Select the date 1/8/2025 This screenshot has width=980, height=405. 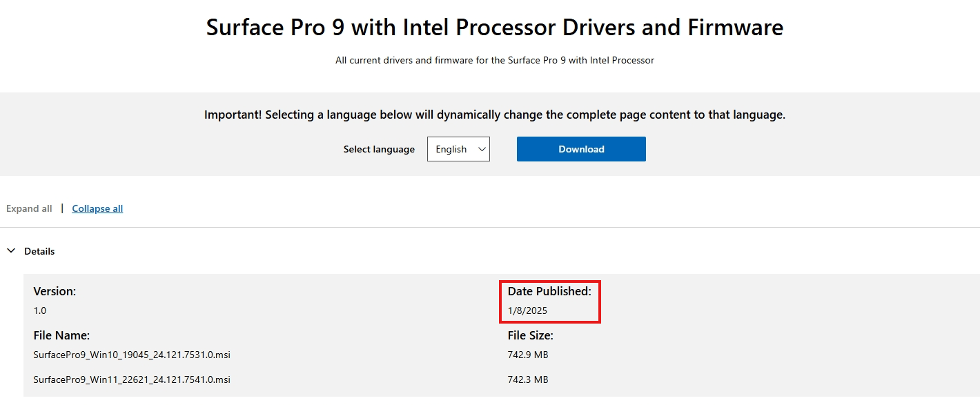(x=527, y=310)
